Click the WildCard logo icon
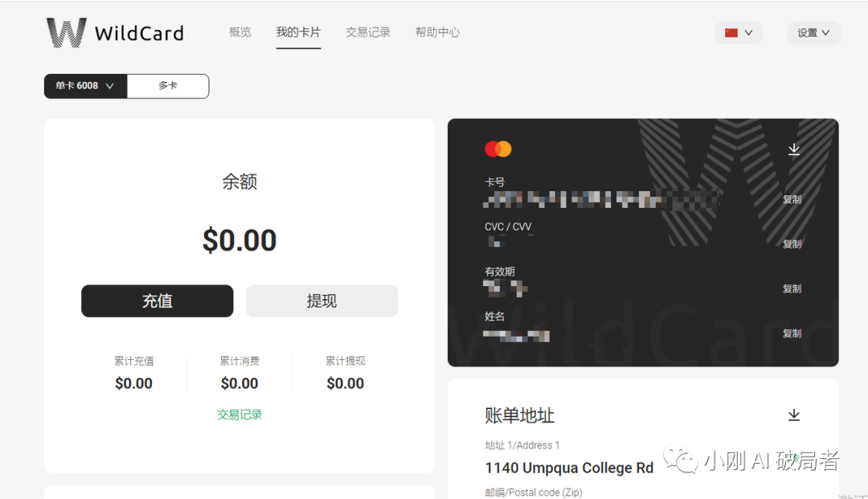The width and height of the screenshot is (868, 499). pyautogui.click(x=66, y=33)
